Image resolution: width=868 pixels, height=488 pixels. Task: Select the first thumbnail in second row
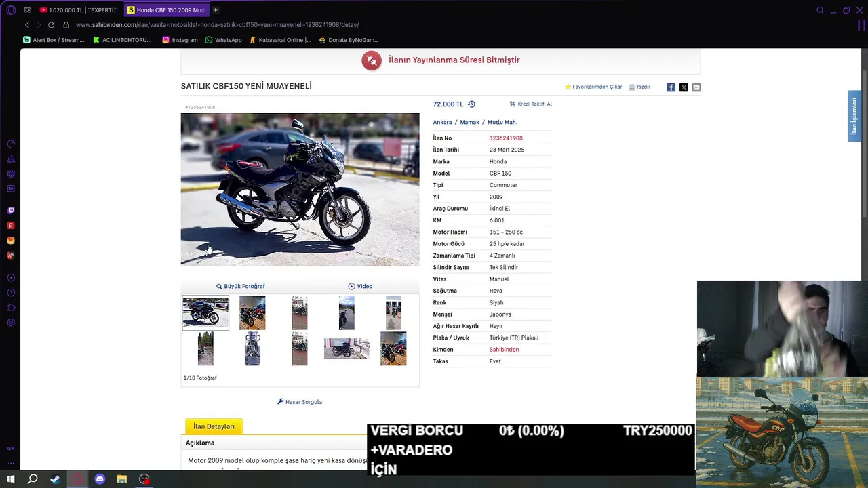(x=205, y=348)
